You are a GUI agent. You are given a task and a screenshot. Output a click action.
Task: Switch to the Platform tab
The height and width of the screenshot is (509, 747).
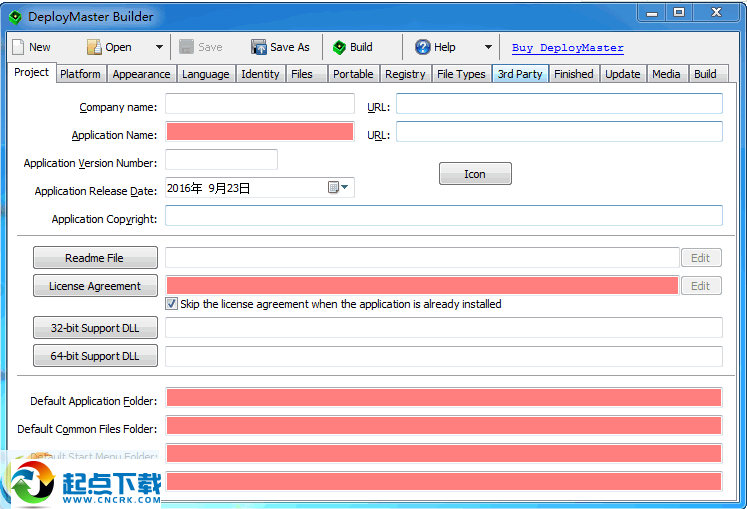80,74
